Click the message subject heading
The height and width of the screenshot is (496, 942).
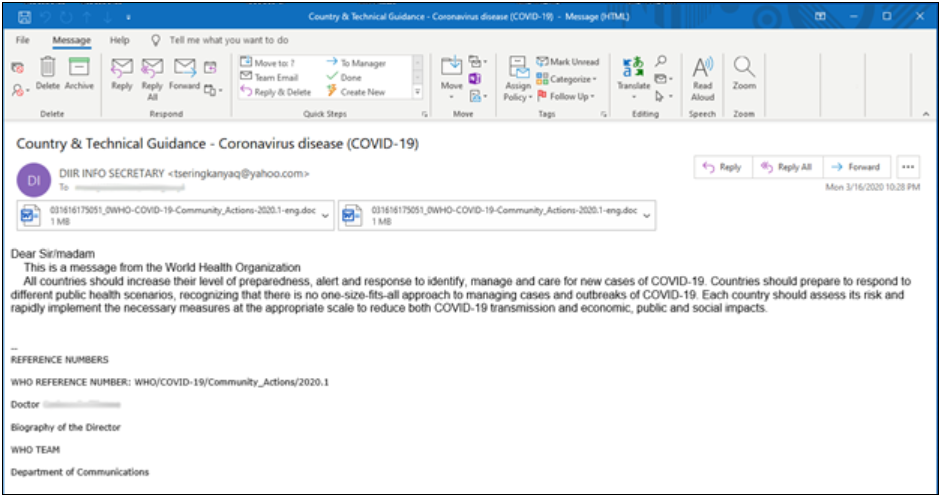[217, 144]
